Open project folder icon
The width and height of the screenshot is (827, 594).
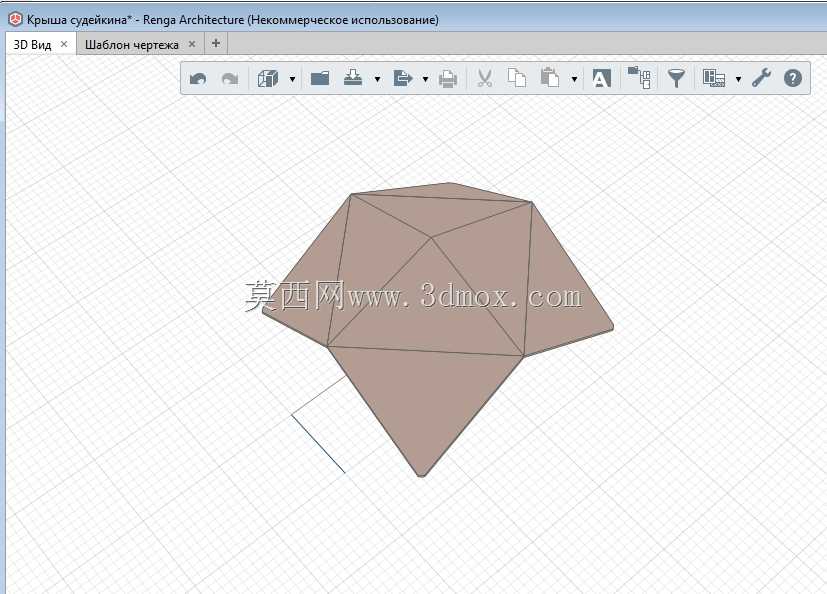pos(320,79)
